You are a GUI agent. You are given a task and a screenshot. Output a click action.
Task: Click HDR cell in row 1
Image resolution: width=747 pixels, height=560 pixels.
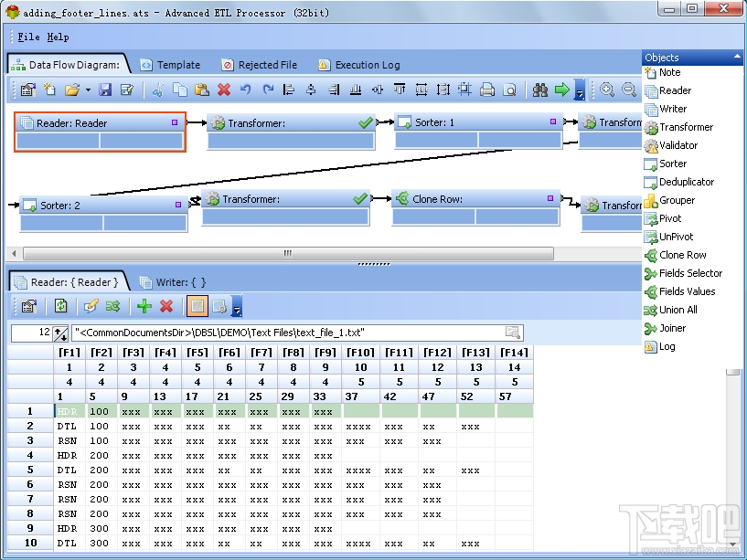(x=69, y=411)
